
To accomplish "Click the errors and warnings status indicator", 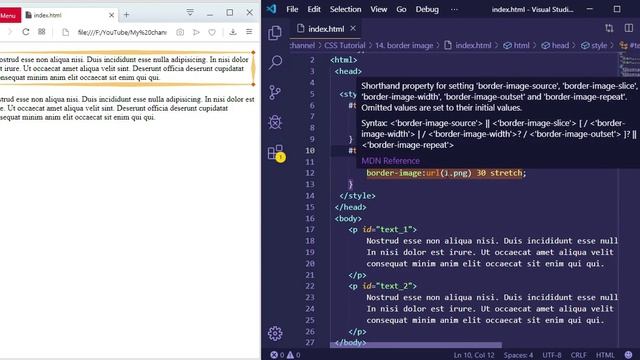I will 285,355.
